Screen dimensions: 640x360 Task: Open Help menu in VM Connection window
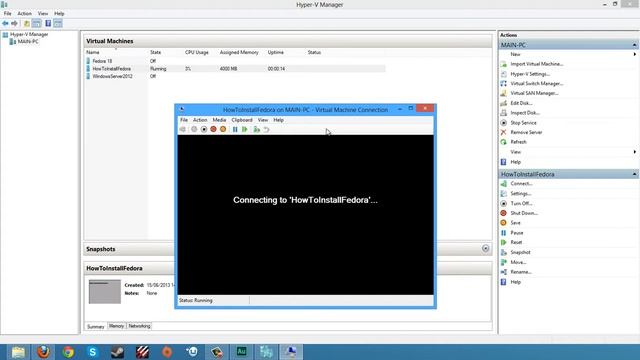coord(278,120)
